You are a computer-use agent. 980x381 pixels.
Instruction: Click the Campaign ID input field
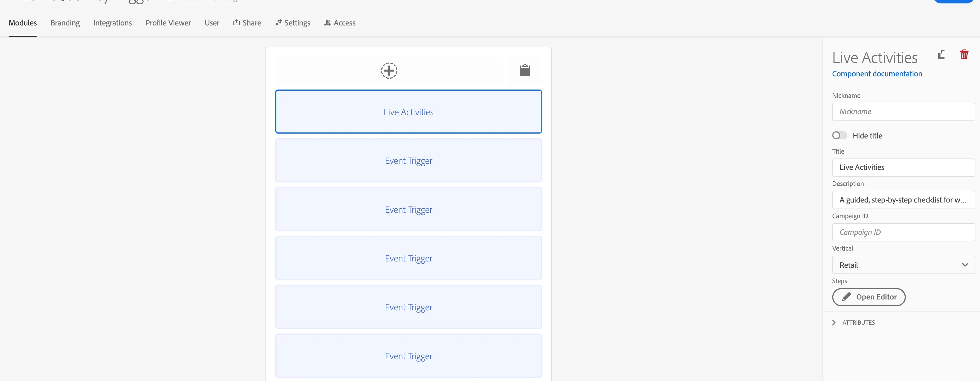click(903, 232)
